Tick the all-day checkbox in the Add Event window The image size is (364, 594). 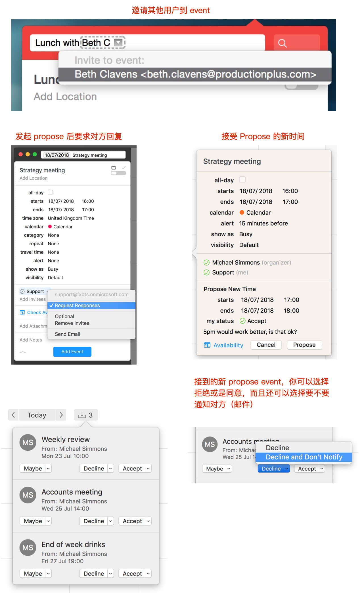[50, 192]
